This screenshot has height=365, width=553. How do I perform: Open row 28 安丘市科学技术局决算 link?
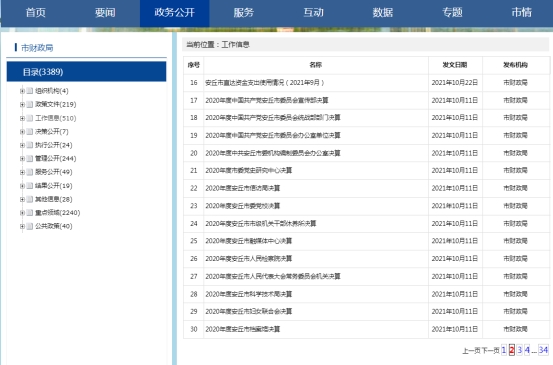(x=249, y=294)
